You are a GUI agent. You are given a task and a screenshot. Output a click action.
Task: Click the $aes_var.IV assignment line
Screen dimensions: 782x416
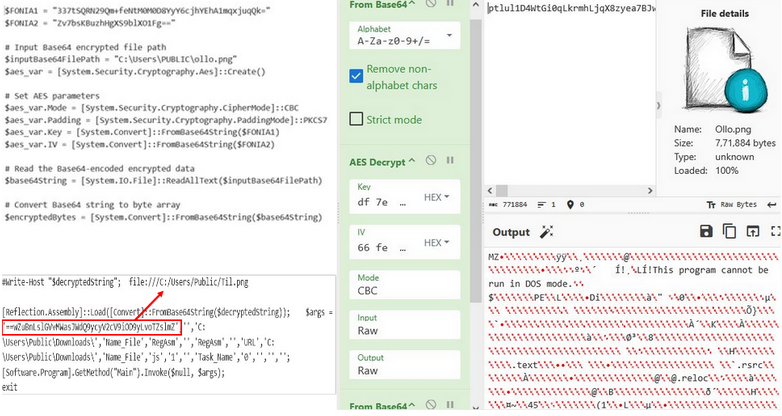coord(139,144)
